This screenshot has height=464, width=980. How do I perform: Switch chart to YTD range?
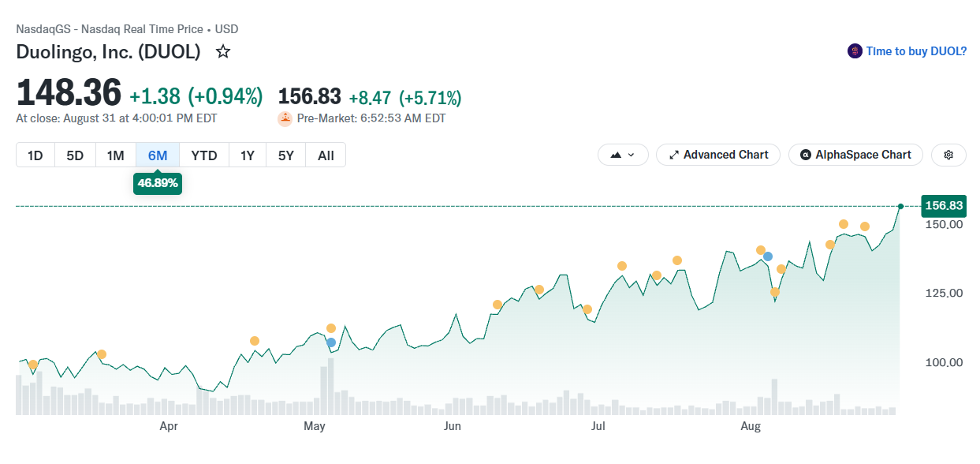coord(204,155)
